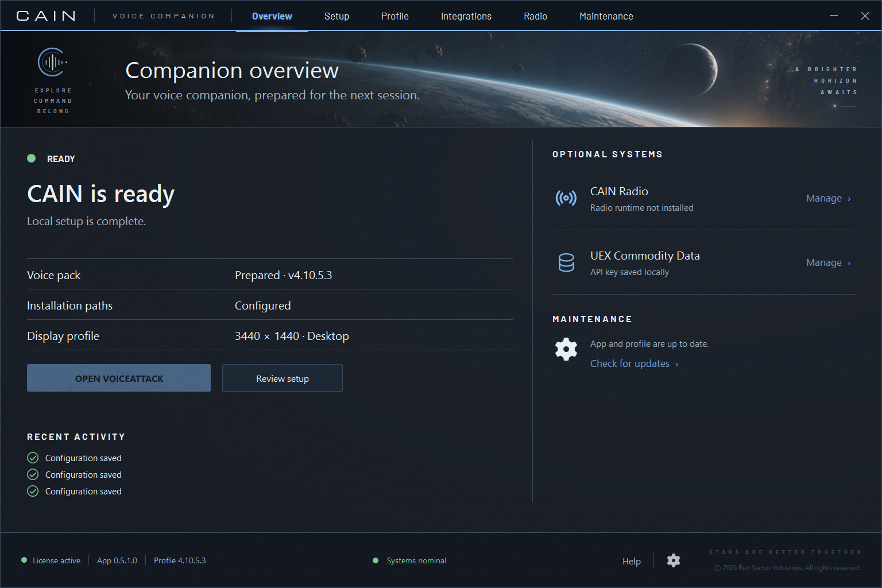Viewport: 882px width, 588px height.
Task: Launch with the OPEN VOICEATTACK button
Action: coord(119,378)
